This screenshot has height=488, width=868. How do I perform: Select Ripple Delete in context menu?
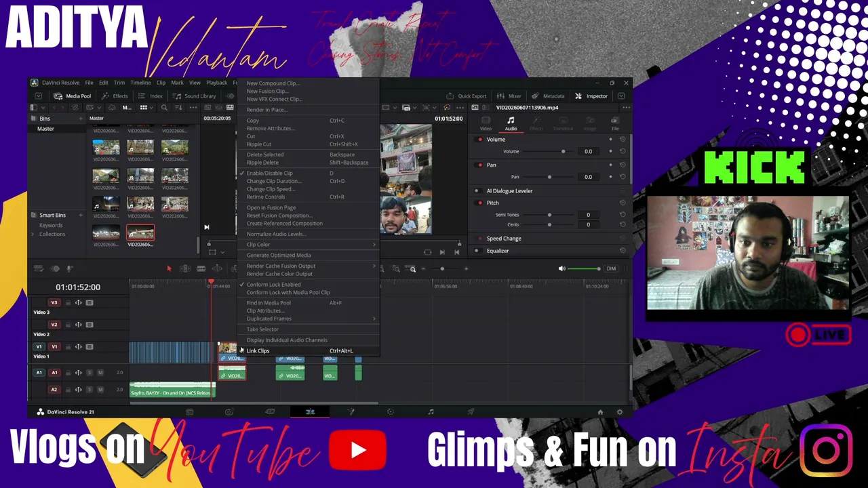307,163
